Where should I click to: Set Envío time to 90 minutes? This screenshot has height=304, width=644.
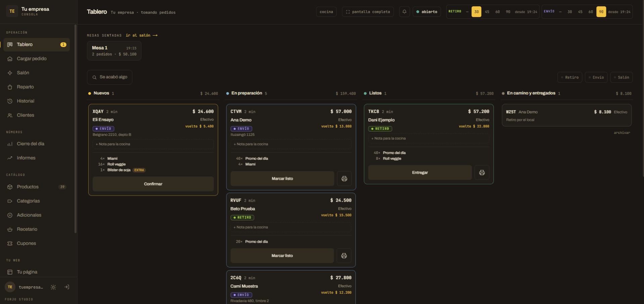click(x=601, y=12)
